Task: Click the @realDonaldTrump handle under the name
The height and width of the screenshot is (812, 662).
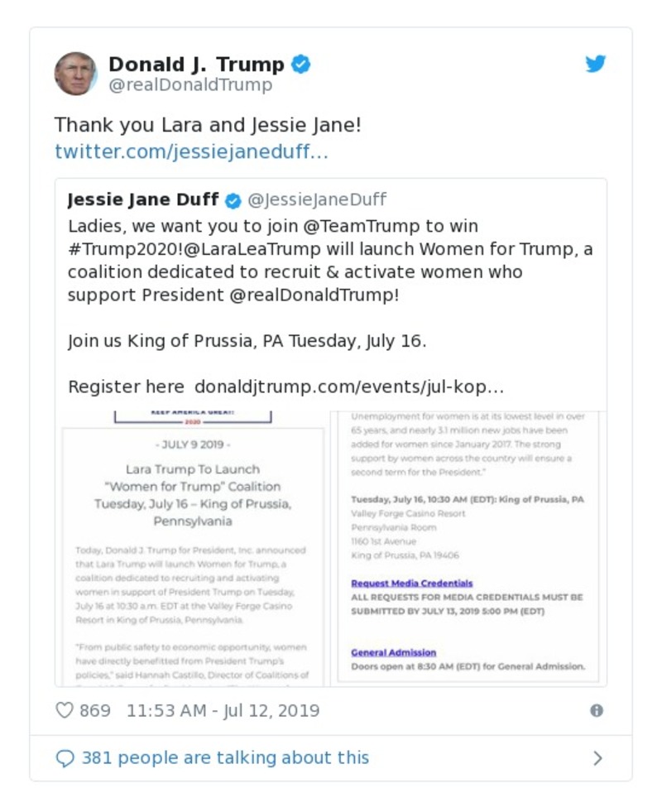Action: pyautogui.click(x=190, y=85)
